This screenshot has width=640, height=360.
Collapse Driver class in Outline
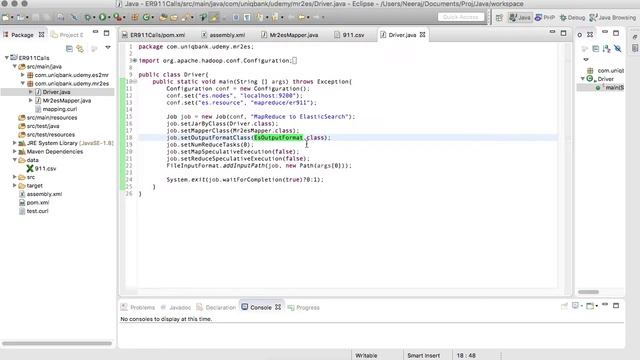tap(583, 79)
